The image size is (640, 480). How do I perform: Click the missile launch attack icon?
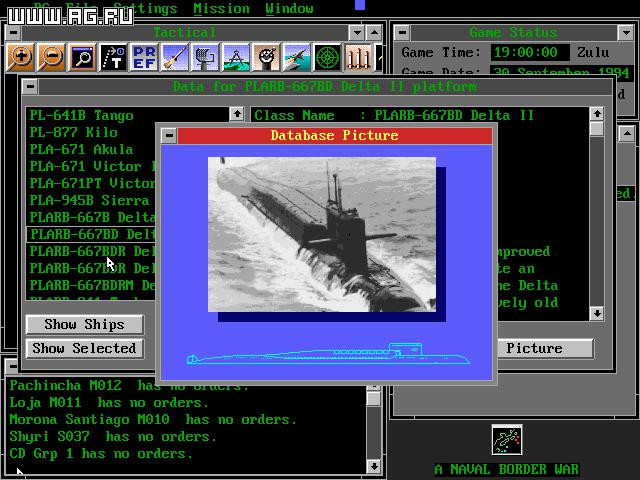[x=175, y=57]
